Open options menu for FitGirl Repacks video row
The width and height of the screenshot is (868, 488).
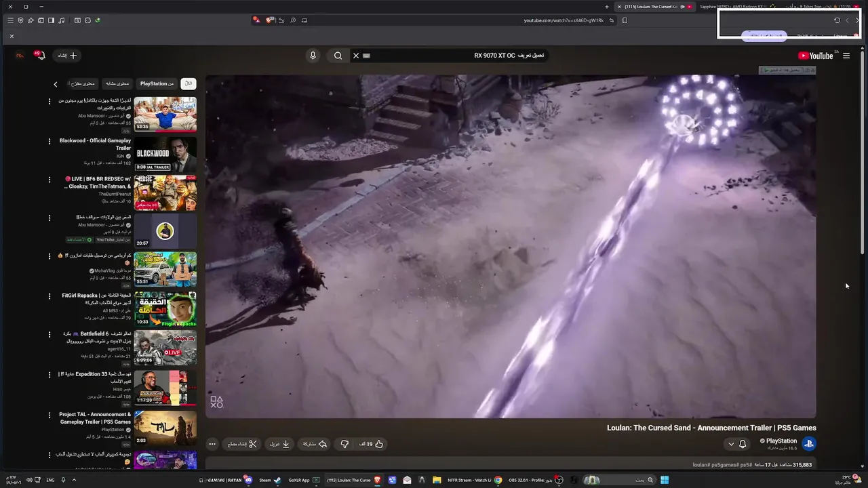tap(49, 296)
